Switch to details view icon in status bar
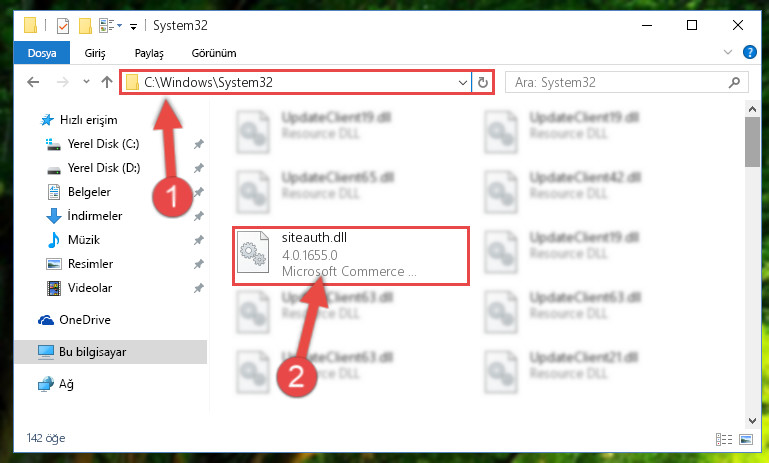The width and height of the screenshot is (769, 463). [x=724, y=439]
